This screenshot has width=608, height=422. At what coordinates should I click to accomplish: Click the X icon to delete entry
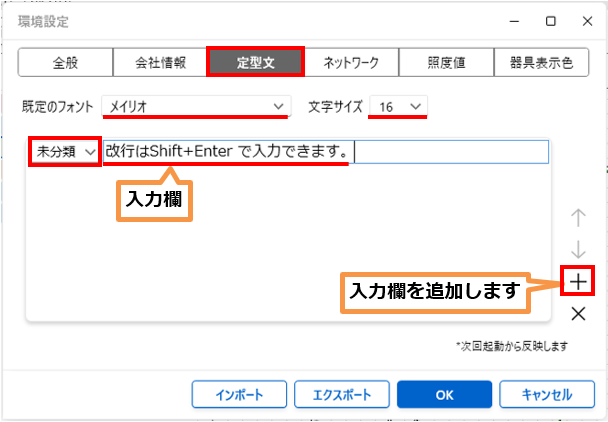coord(577,314)
